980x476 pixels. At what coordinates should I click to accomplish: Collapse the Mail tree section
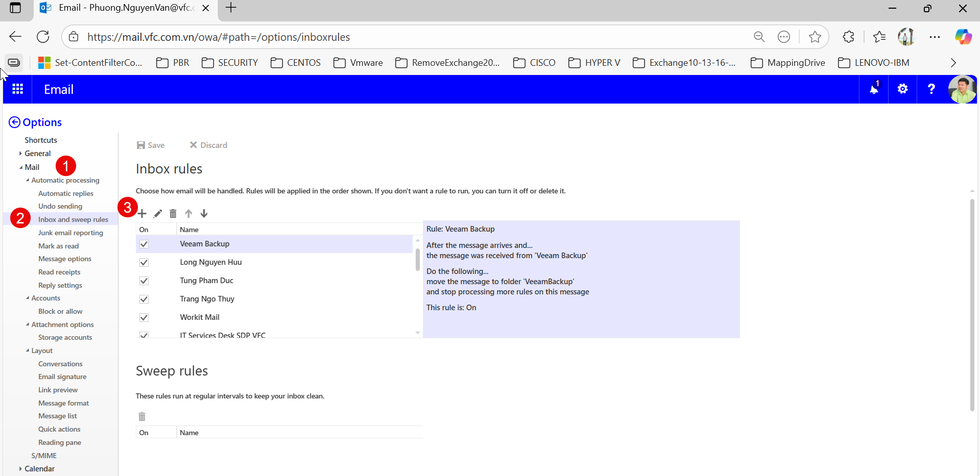(21, 167)
